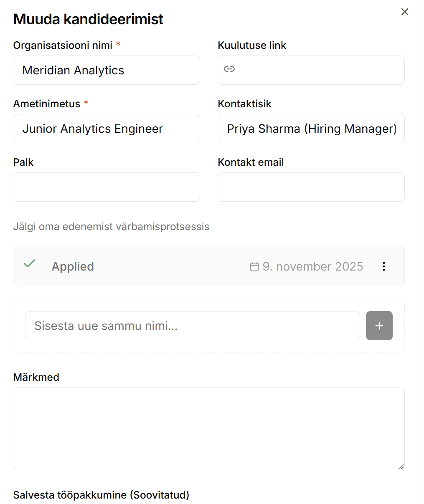Image resolution: width=424 pixels, height=504 pixels.
Task: Click the Organisatsiooni nimi field showing Meridian Analytics
Action: 106,70
